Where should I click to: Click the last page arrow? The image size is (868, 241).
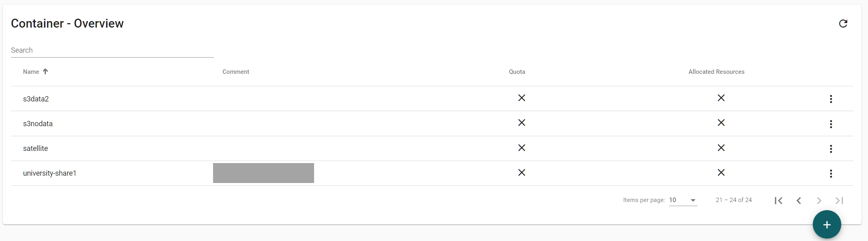[x=839, y=200]
